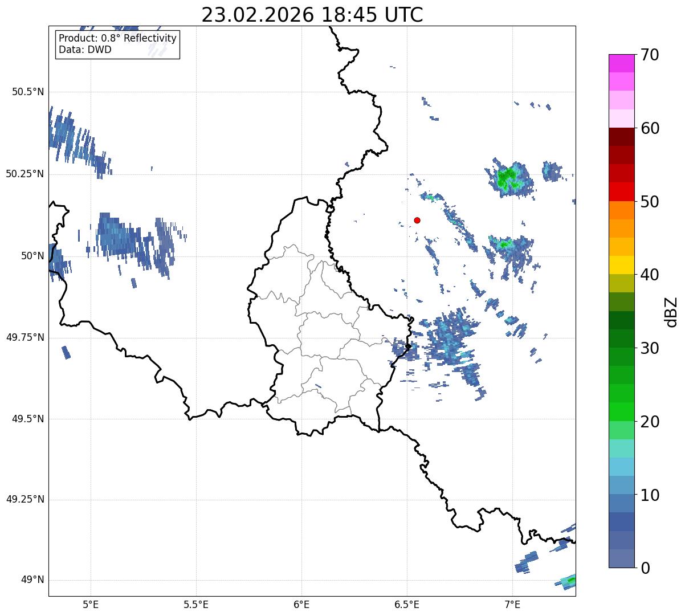Click the colorbar tick label 0

pos(645,568)
